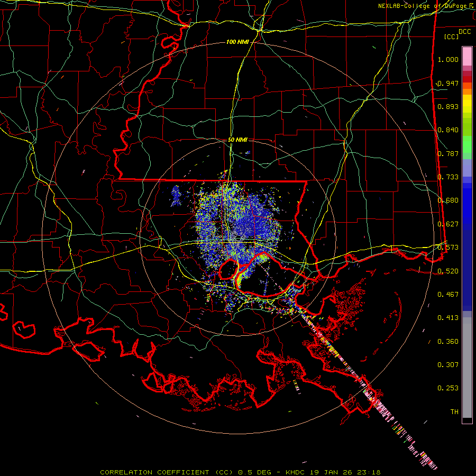Click the 1.000 value on color scale
The width and height of the screenshot is (476, 476).
448,59
